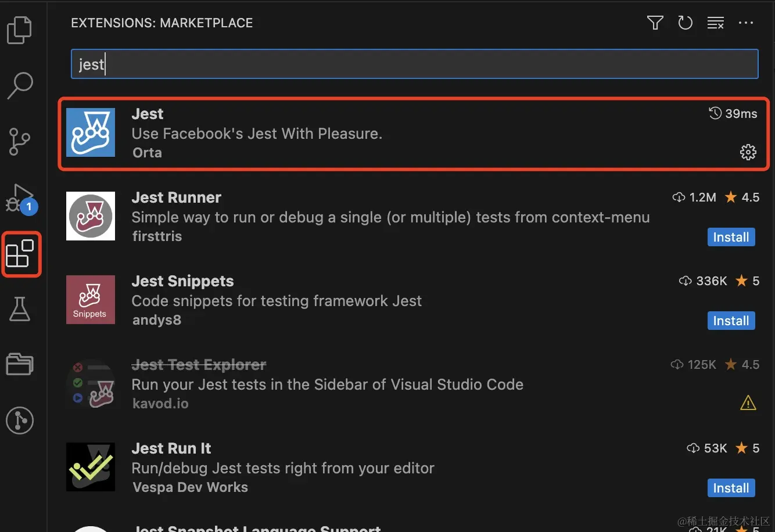Filter extensions using the funnel icon
Viewport: 775px width, 532px height.
655,23
